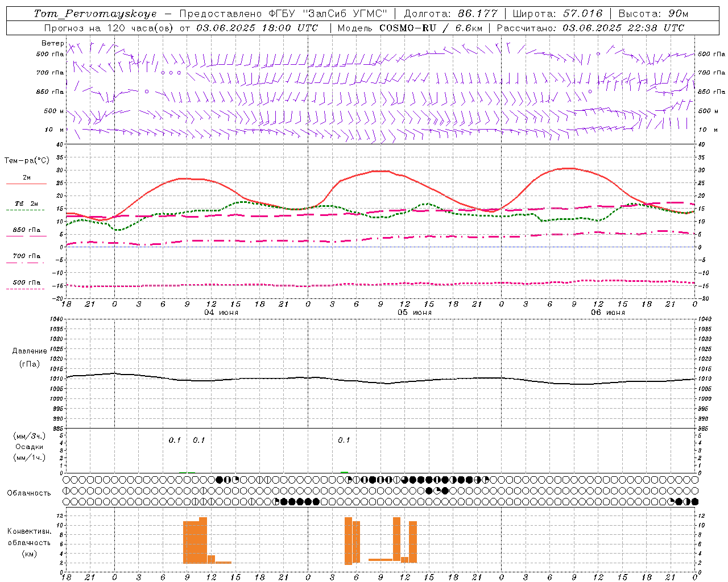Click the 04 июня date label
This screenshot has width=728, height=582.
(x=221, y=312)
